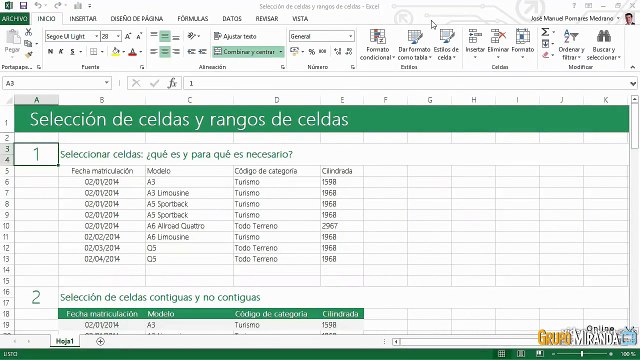This screenshot has height=360, width=640.
Task: Switch to the DISEÑO DE PÁGINA tab
Action: coord(136,18)
